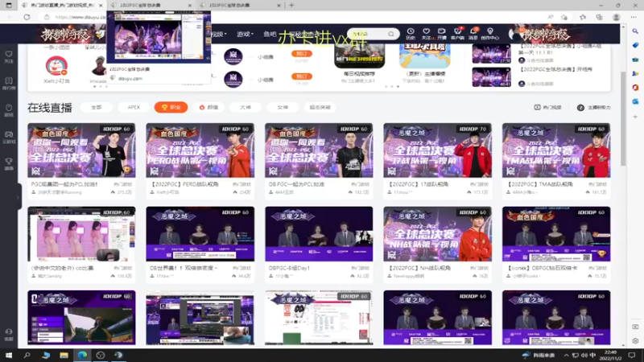
Task: Open the mouse-shaped games icon in left sidebar
Action: point(9,110)
